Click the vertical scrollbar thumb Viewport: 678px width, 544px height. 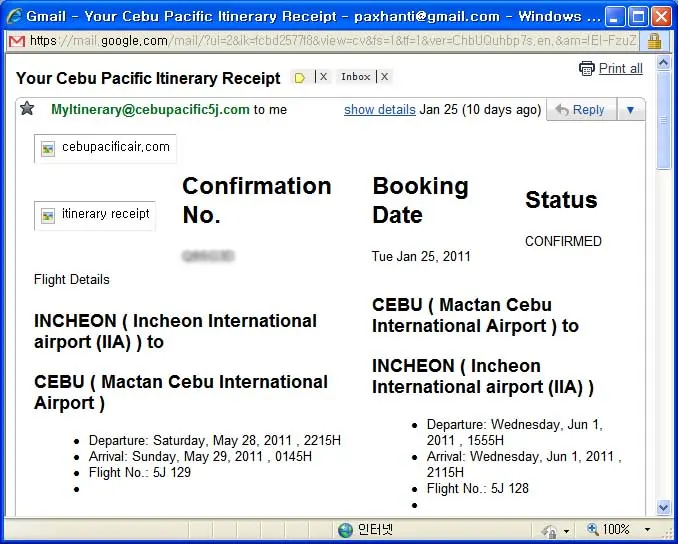click(663, 121)
